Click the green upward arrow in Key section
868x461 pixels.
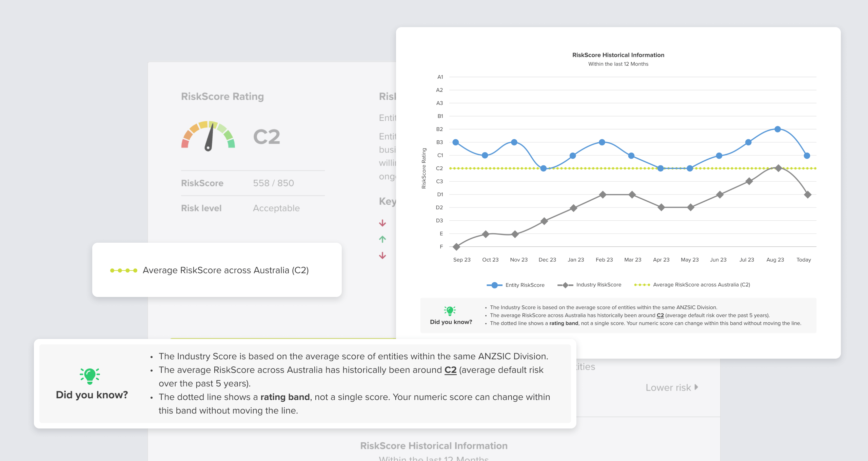382,239
